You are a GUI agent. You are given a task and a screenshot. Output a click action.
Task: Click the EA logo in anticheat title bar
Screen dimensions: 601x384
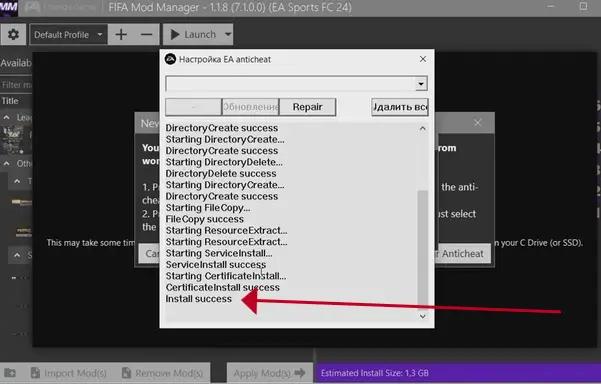pyautogui.click(x=170, y=59)
